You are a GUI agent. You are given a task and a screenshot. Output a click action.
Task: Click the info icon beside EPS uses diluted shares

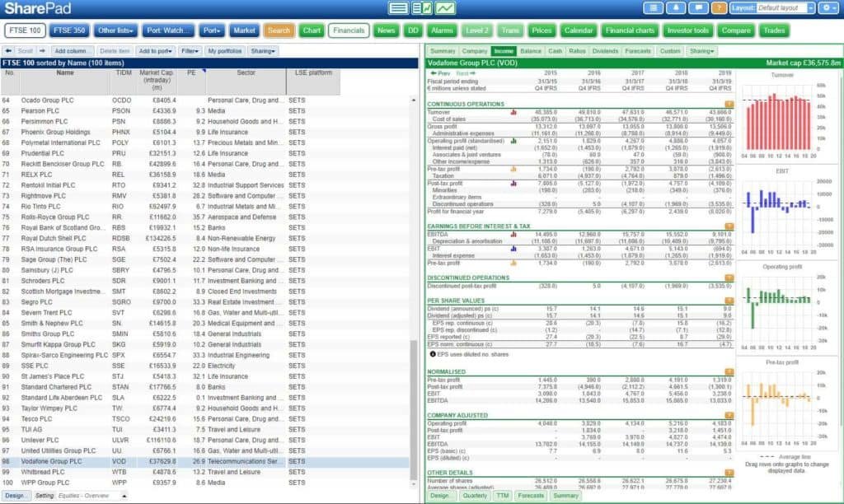pyautogui.click(x=432, y=354)
